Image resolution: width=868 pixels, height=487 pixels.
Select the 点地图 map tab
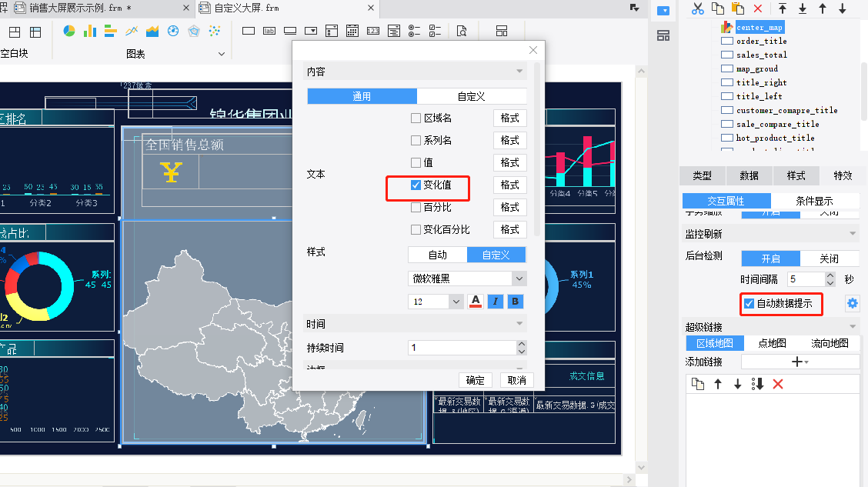[773, 343]
